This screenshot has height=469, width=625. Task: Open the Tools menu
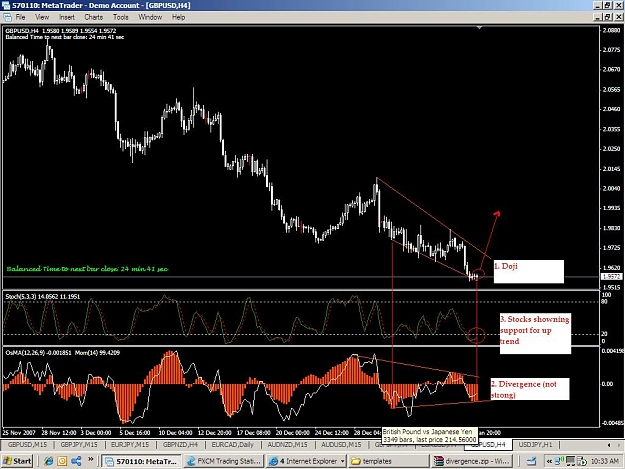coord(120,17)
